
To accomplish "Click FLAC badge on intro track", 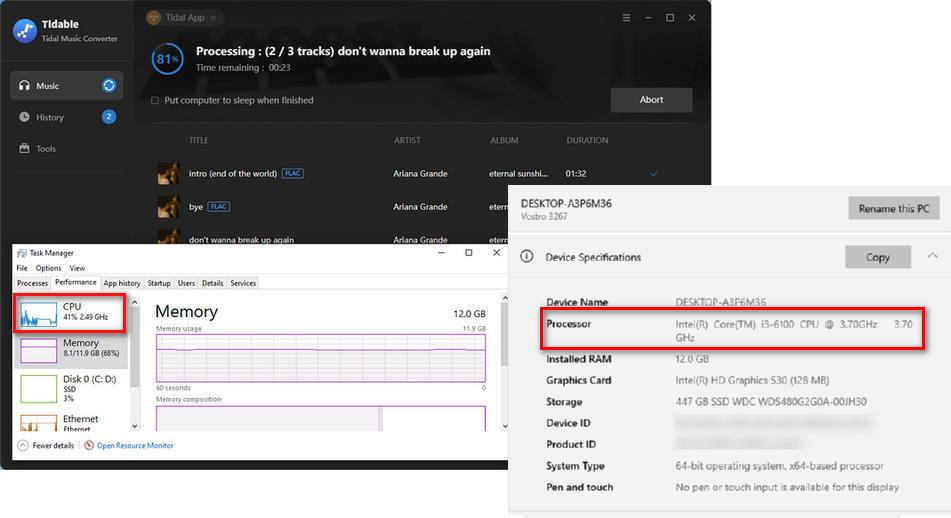I will click(x=293, y=173).
